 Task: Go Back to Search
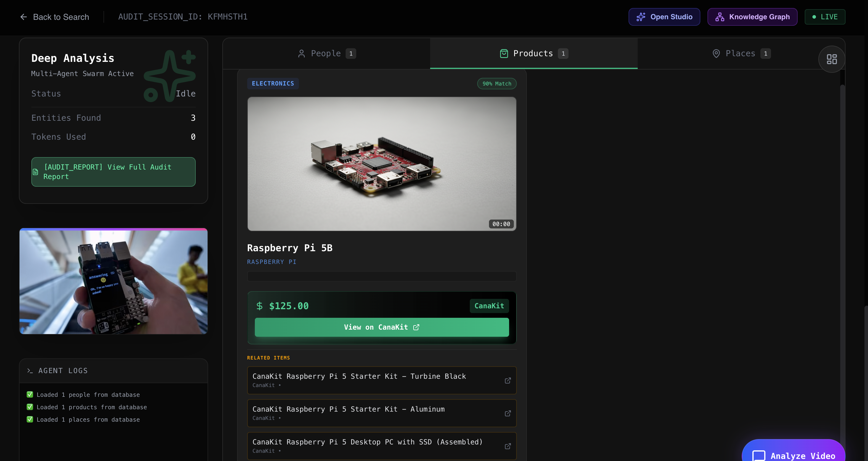[61, 17]
